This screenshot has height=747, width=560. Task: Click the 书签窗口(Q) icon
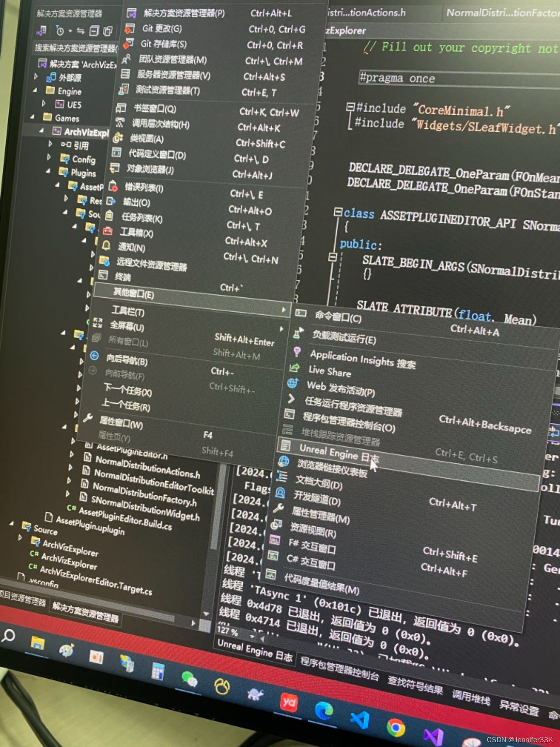121,108
